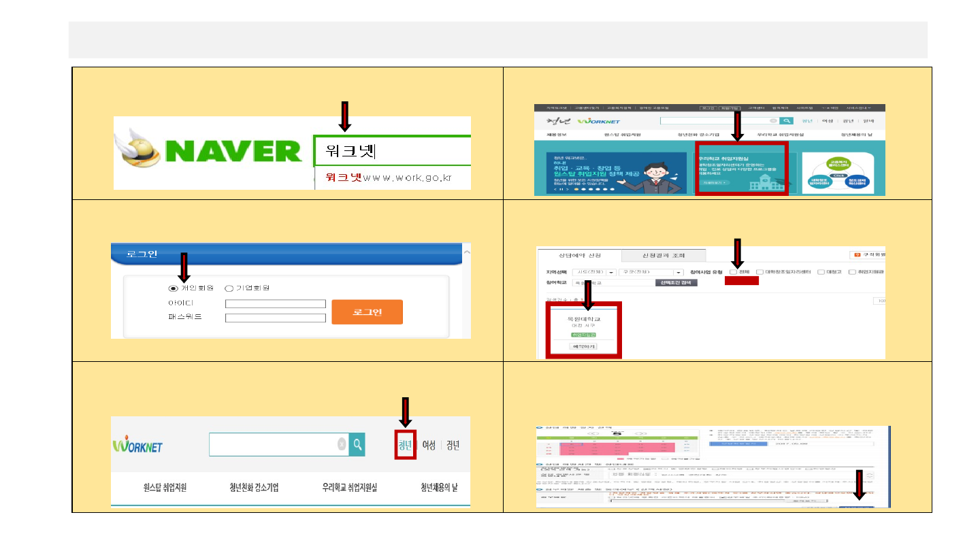Viewport: 980px width, 551px height.
Task: Open 사이트맵 in the 청년 homepage top bar
Action: [804, 108]
